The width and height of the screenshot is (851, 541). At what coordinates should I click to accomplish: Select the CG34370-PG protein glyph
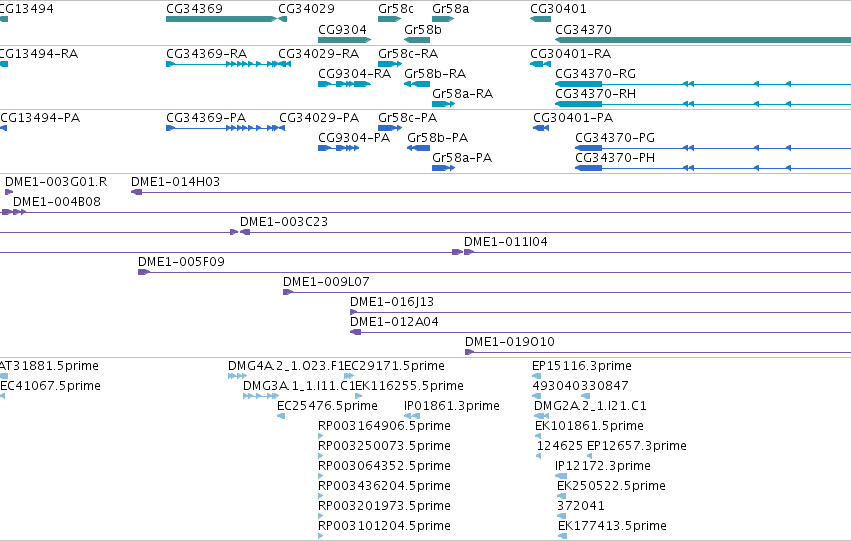coord(713,148)
